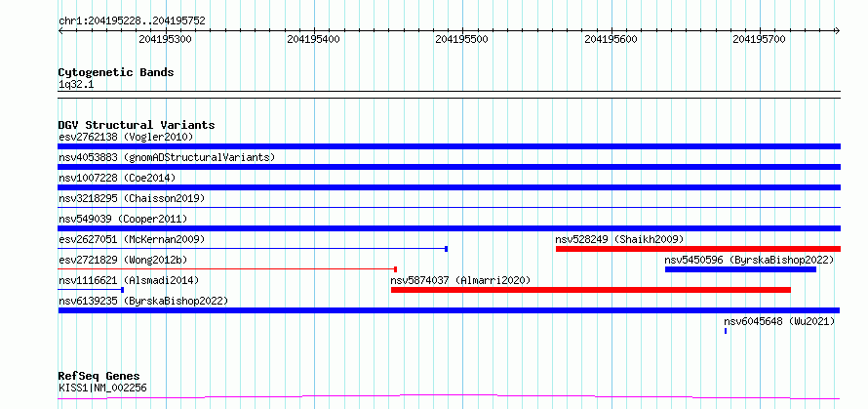This screenshot has width=868, height=409.
Task: Click ruler position 204195600
Action: [611, 39]
